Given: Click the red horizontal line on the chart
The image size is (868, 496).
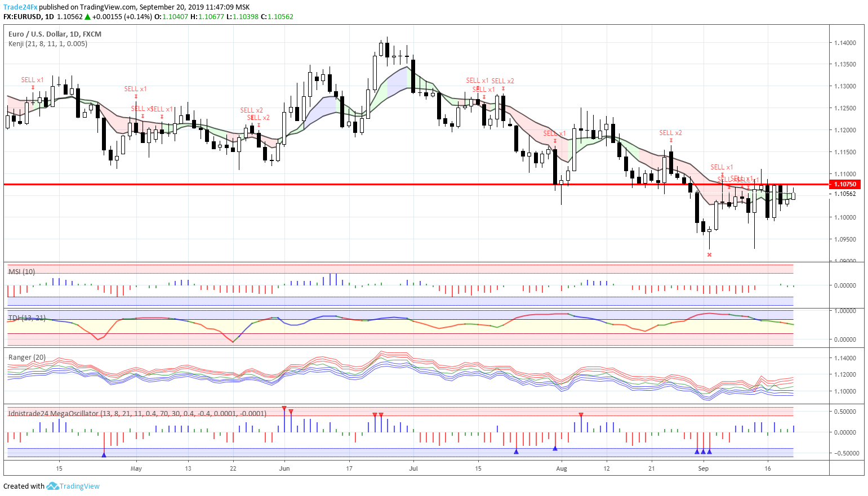Looking at the screenshot, I should click(x=416, y=184).
